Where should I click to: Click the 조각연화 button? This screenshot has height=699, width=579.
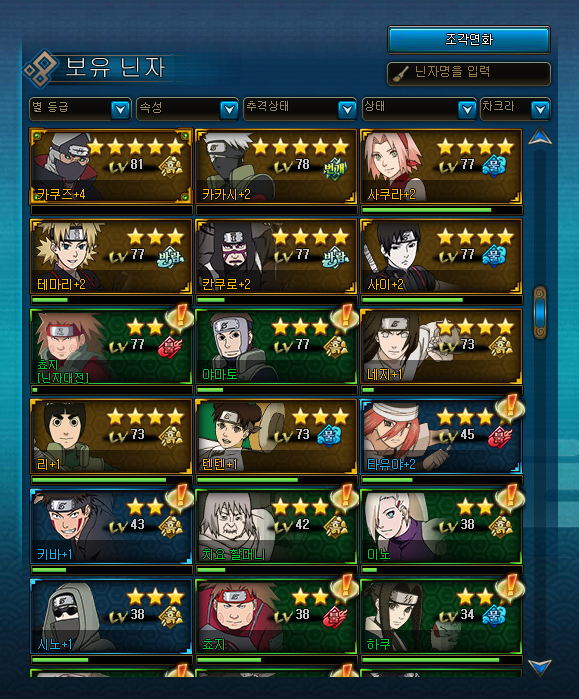pos(469,40)
